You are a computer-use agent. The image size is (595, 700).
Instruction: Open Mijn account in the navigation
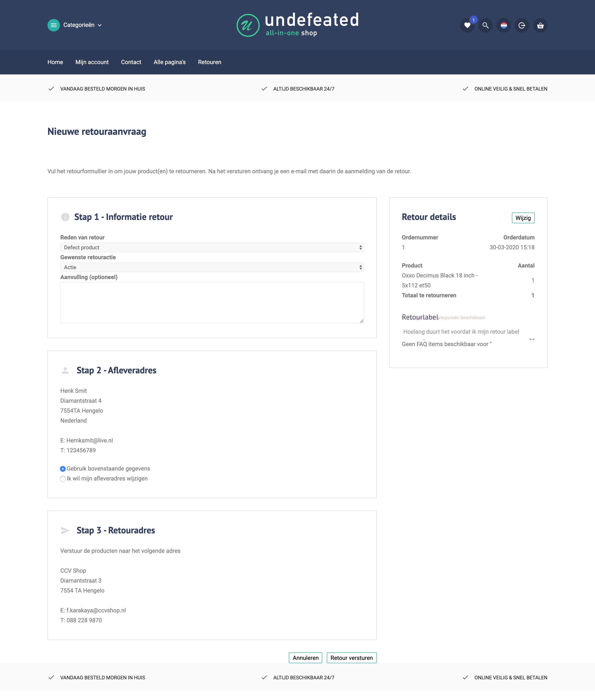click(92, 62)
